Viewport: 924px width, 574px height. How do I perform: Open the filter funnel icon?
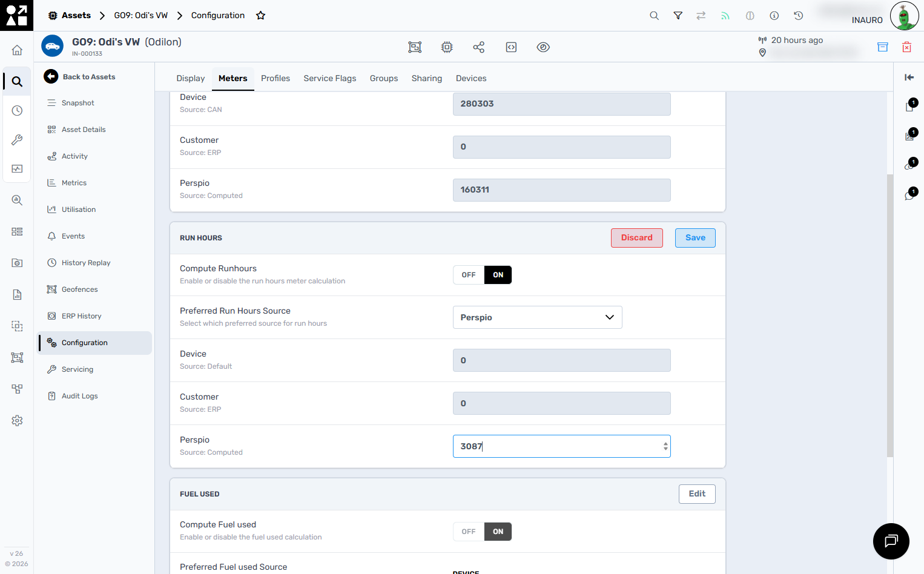point(678,16)
